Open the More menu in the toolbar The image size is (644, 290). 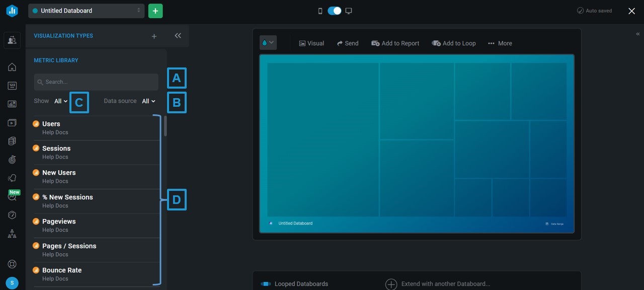[500, 43]
